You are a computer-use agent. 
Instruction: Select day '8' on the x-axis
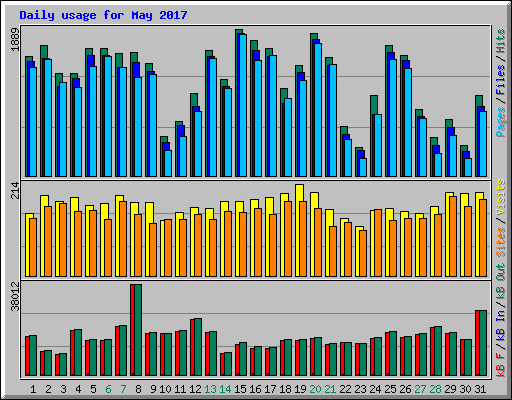138,389
